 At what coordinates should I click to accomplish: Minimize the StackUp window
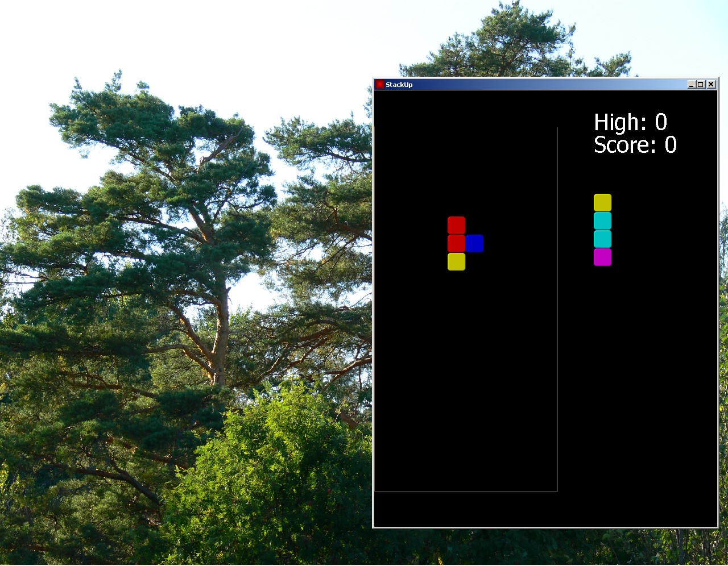coord(692,84)
